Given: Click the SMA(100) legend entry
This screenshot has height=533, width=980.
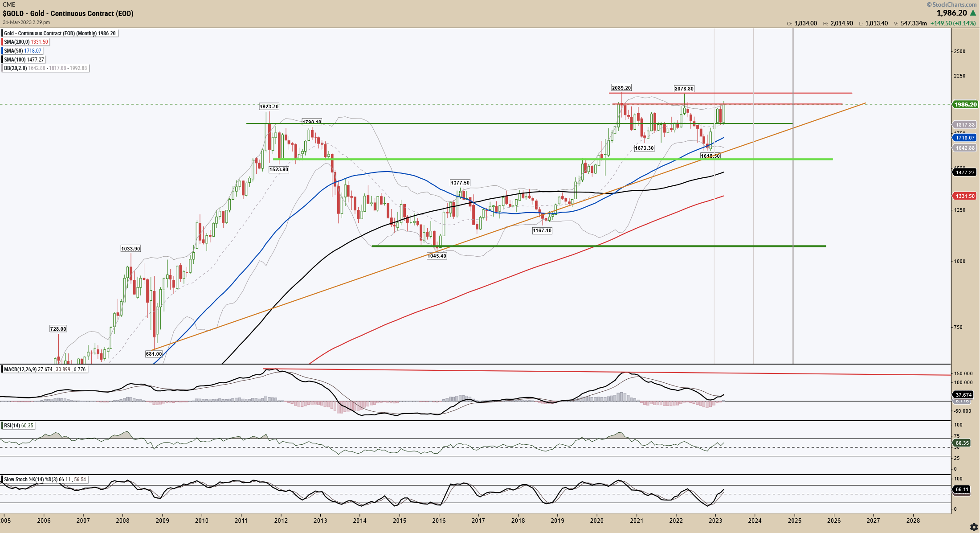Looking at the screenshot, I should pos(24,60).
